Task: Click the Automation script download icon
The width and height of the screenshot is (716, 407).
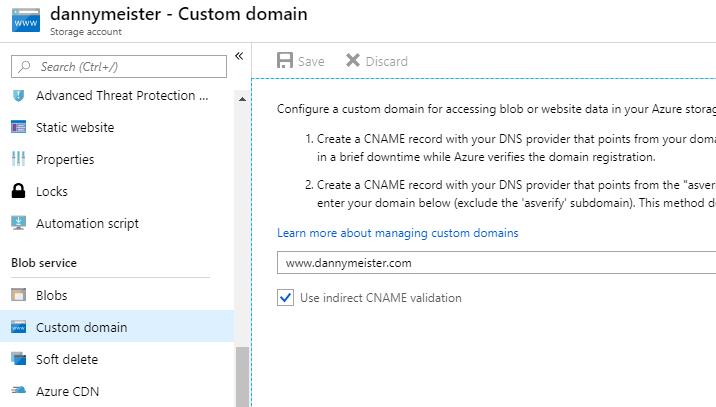Action: coord(18,223)
